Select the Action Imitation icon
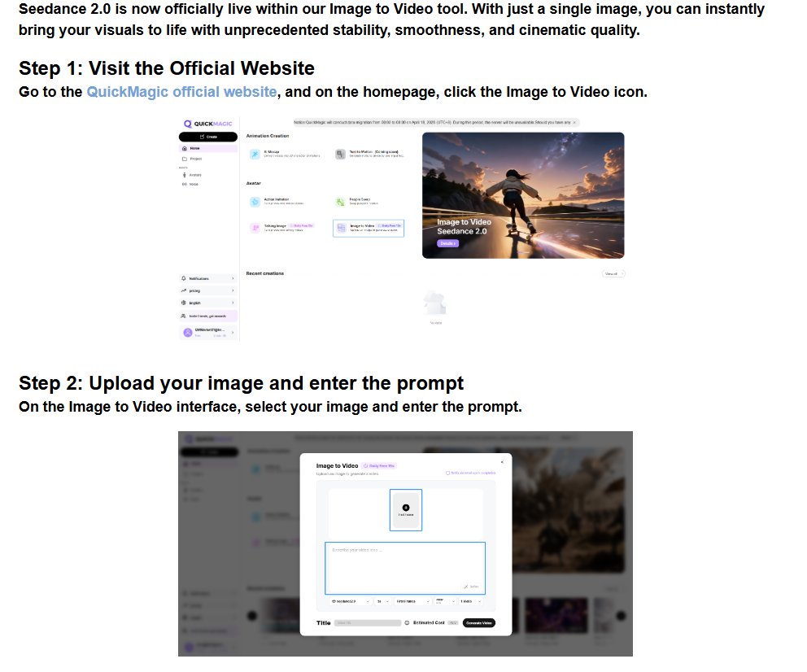807x672 pixels. 255,202
